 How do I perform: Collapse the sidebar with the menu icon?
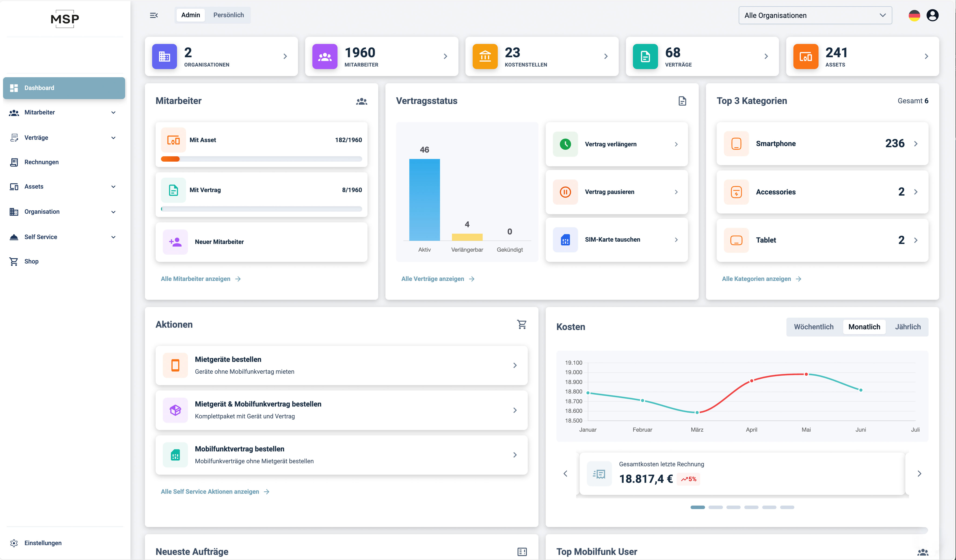(154, 15)
